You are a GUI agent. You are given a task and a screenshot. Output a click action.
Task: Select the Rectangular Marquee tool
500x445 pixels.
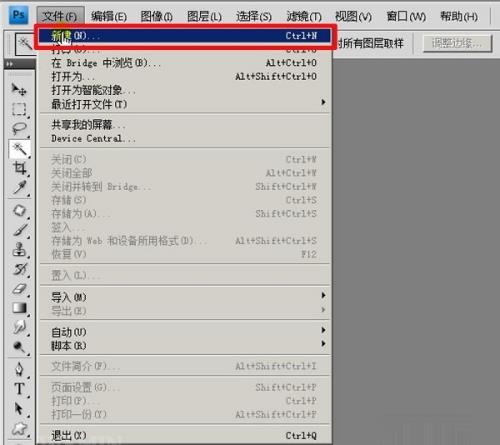[19, 109]
